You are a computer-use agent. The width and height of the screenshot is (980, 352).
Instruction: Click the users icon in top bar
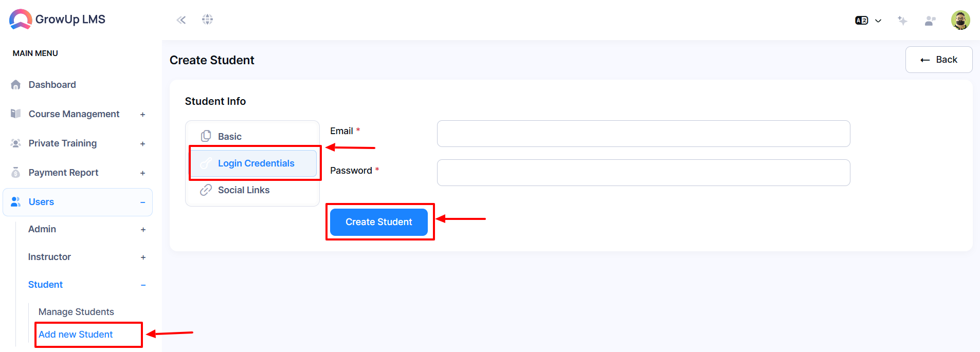point(930,21)
